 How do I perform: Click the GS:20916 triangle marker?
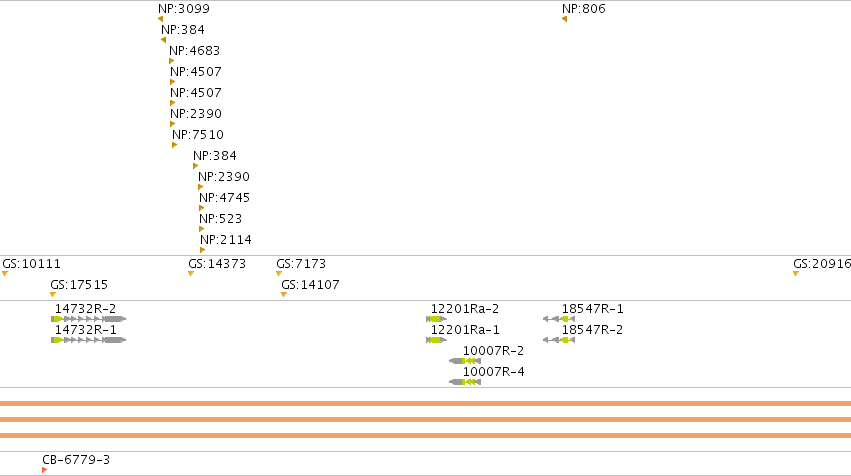(x=796, y=274)
